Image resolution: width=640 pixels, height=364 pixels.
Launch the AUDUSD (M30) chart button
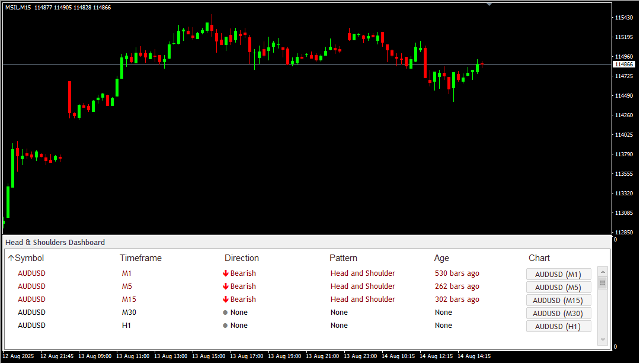(558, 314)
